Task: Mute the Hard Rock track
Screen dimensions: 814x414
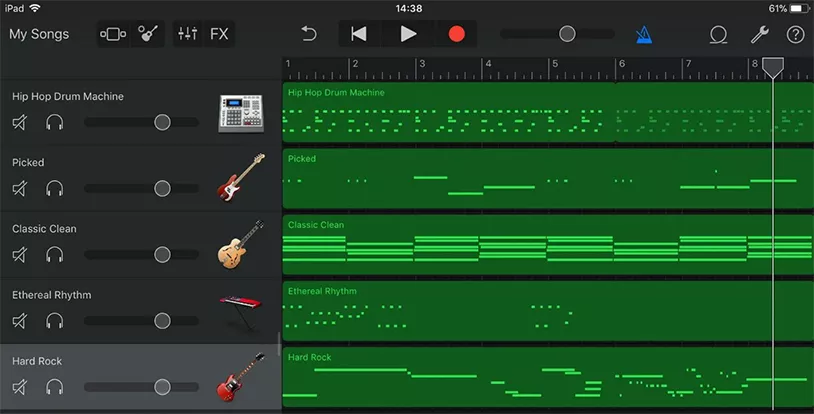Action: click(x=19, y=387)
